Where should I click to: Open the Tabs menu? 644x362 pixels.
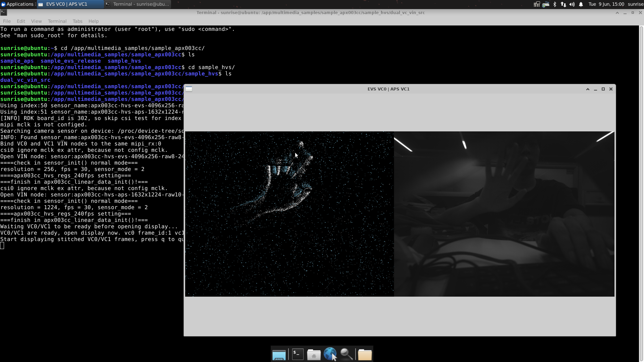pos(77,21)
